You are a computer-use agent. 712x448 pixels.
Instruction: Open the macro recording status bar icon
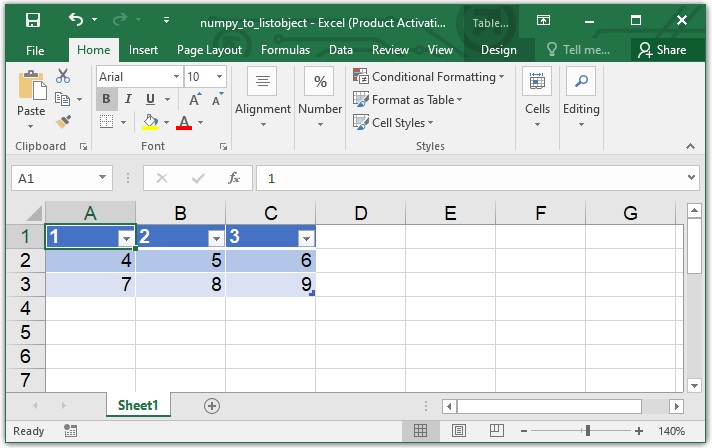pyautogui.click(x=70, y=431)
